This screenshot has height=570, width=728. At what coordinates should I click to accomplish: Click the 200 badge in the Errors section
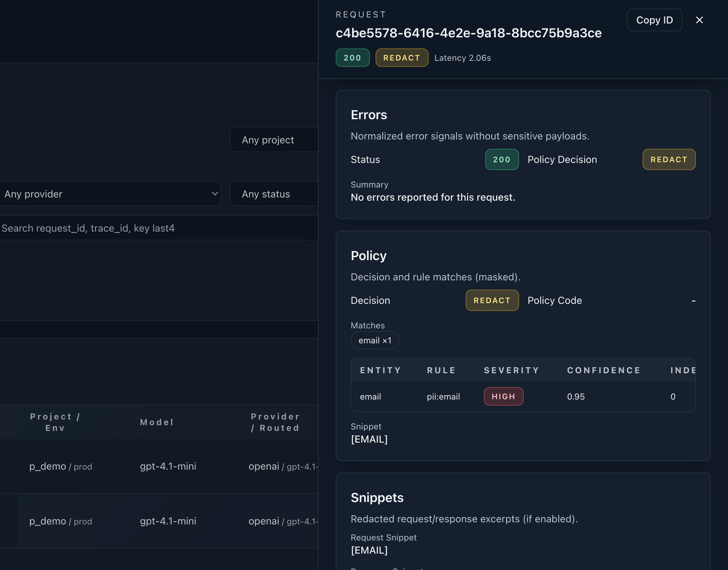(502, 159)
